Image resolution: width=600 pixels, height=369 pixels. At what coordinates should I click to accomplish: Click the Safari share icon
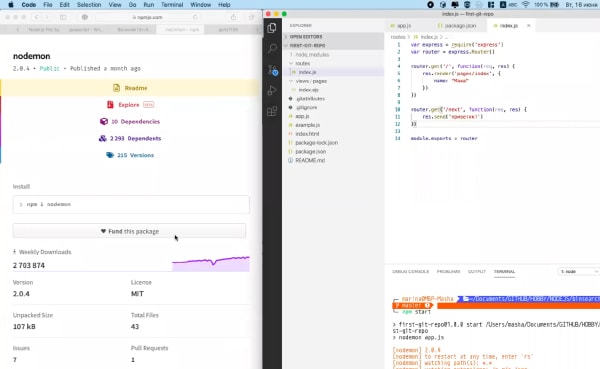(233, 17)
